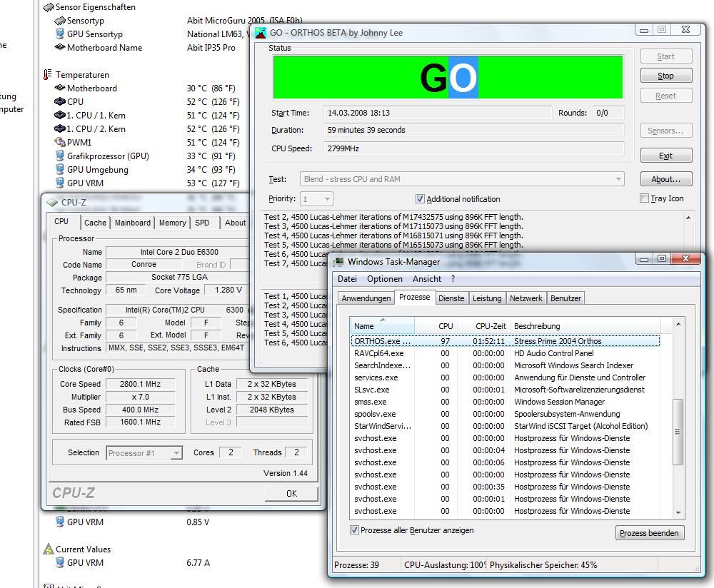This screenshot has height=588, width=714.
Task: Click the Motherboard Name icon
Action: point(60,47)
